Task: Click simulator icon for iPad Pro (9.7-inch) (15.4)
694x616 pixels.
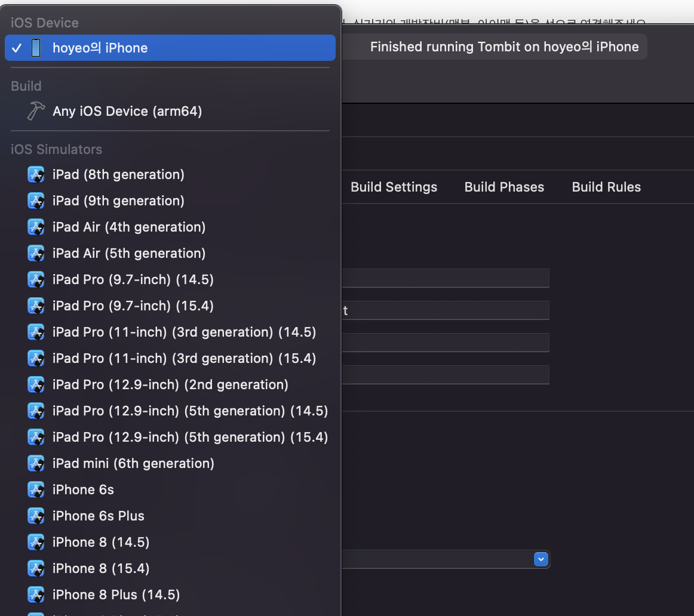Action: click(36, 306)
